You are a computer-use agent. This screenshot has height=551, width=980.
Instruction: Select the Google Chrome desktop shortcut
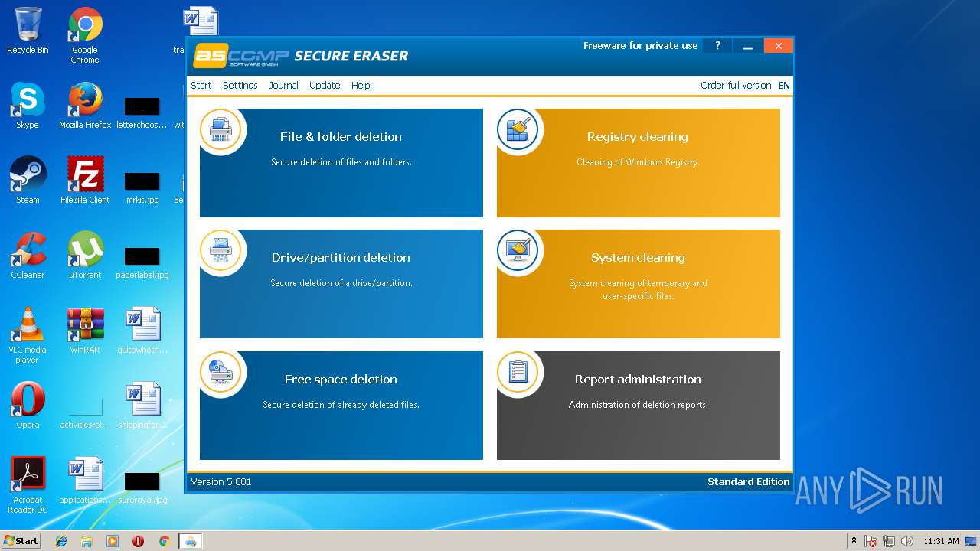(85, 36)
